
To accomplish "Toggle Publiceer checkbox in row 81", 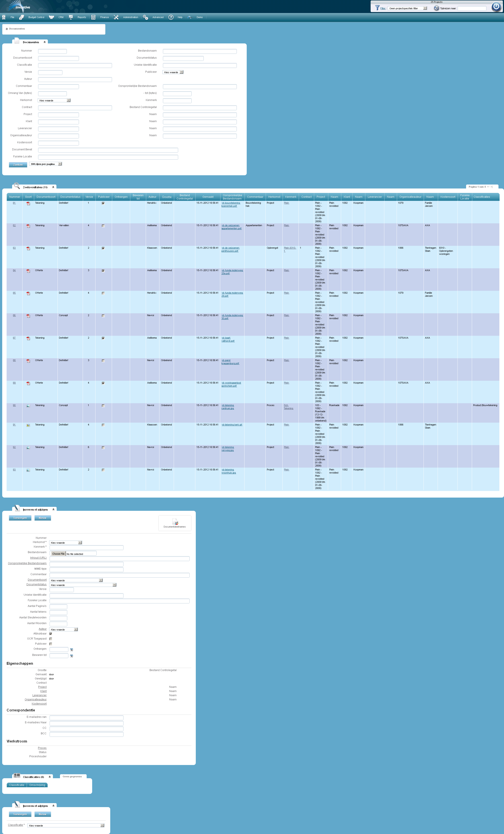I will (x=103, y=203).
